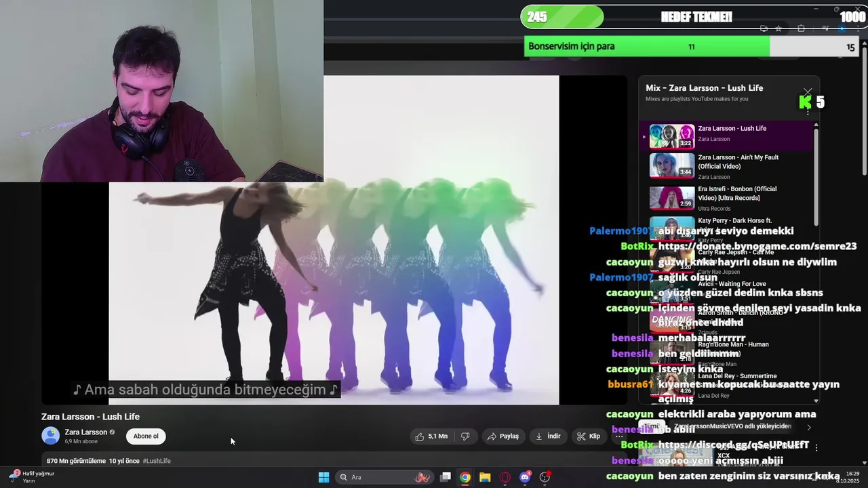Open the Hafif yağmur weather widget
Image resolution: width=868 pixels, height=488 pixels.
(x=31, y=476)
